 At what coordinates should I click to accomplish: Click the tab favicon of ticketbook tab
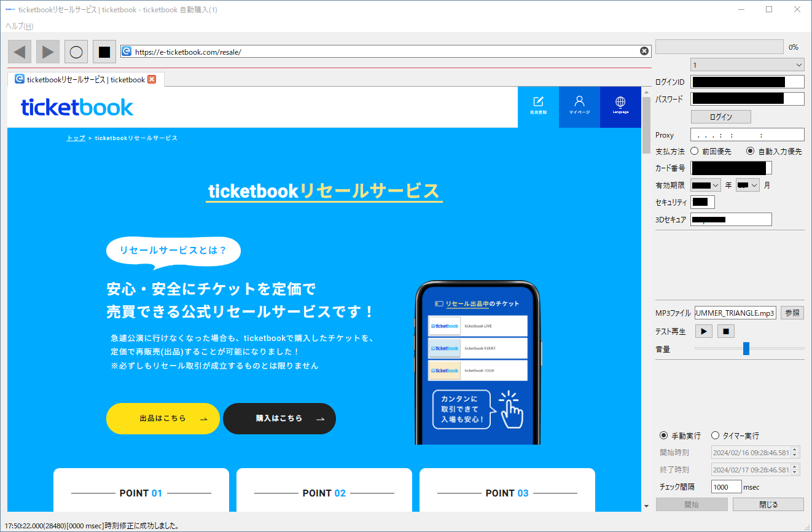[x=20, y=79]
